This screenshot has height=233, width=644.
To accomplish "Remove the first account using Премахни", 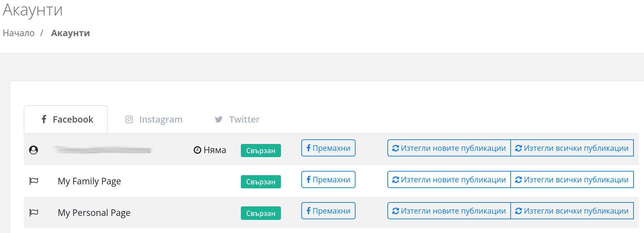I will [x=328, y=148].
